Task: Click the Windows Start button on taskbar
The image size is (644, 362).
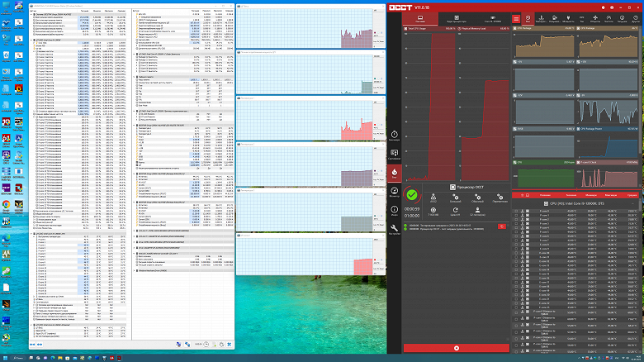Action: (x=5, y=358)
